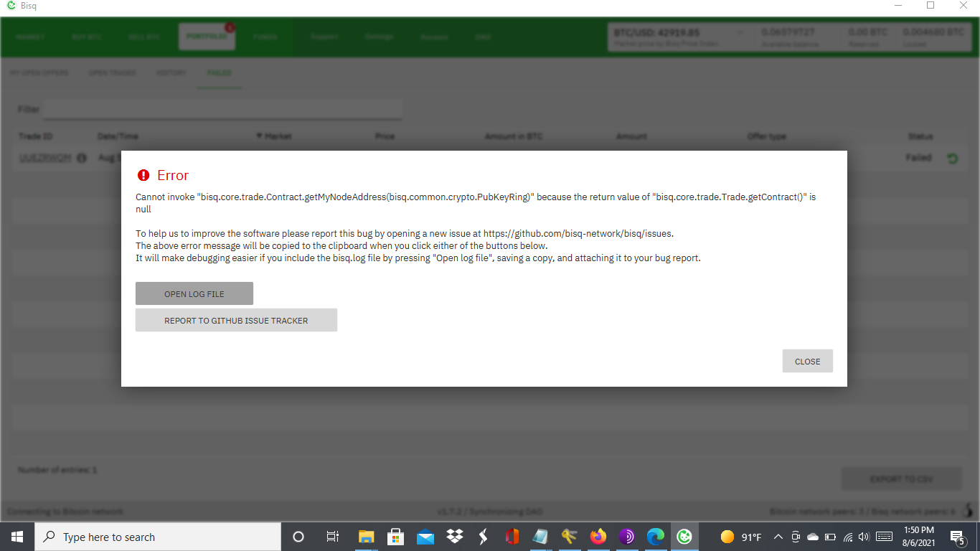
Task: Open Microsoft Store from the taskbar
Action: [395, 537]
